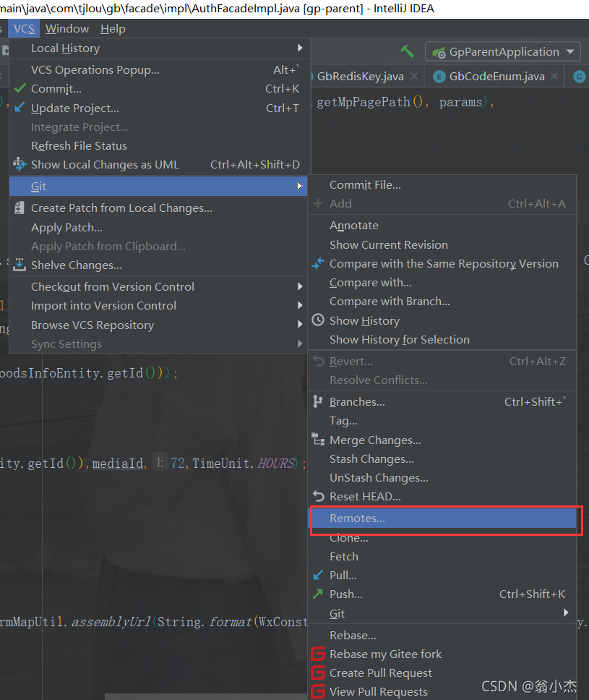Click getMpPagePath() in the editor

click(369, 102)
